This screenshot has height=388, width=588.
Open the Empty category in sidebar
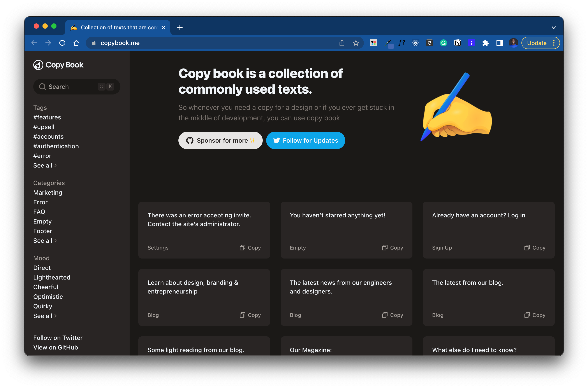[x=42, y=221]
